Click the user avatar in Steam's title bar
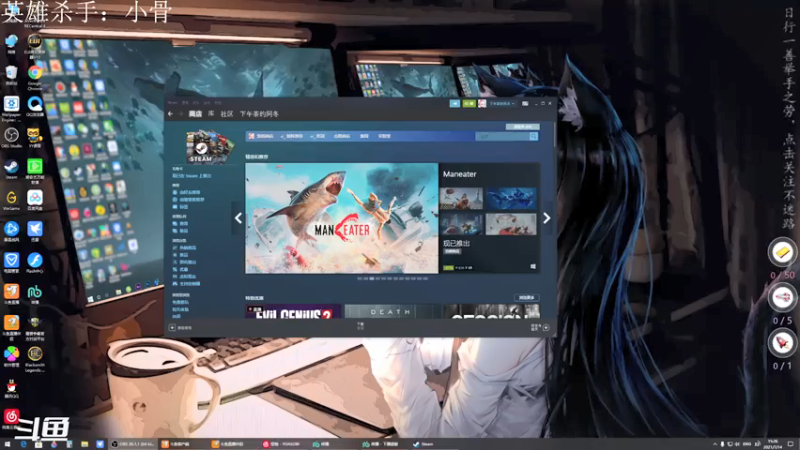Image resolution: width=800 pixels, height=450 pixels. click(482, 104)
